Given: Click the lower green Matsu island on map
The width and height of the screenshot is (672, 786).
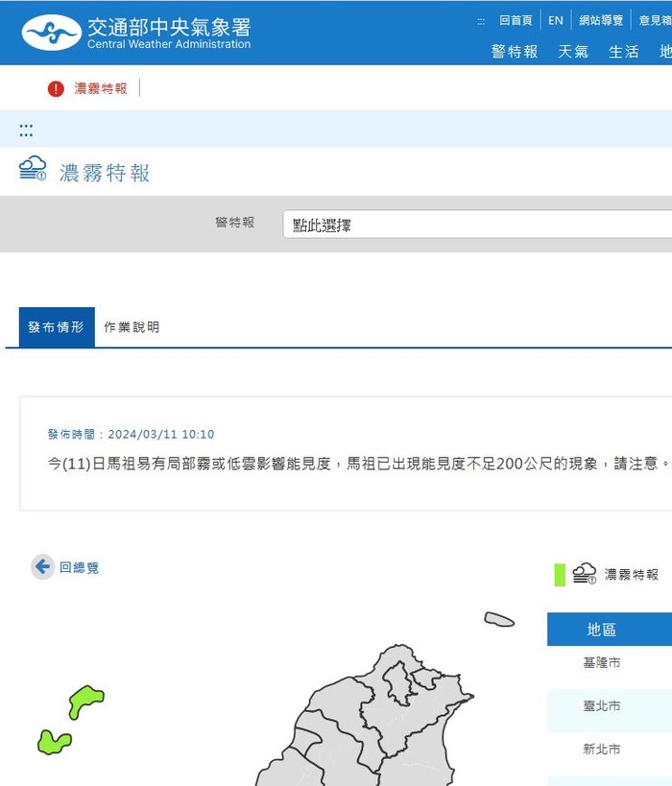Looking at the screenshot, I should click(54, 742).
